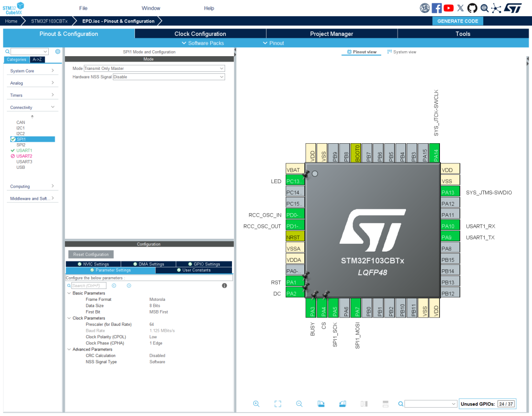The width and height of the screenshot is (532, 416).
Task: Click the vertical split layout icon
Action: [x=364, y=404]
